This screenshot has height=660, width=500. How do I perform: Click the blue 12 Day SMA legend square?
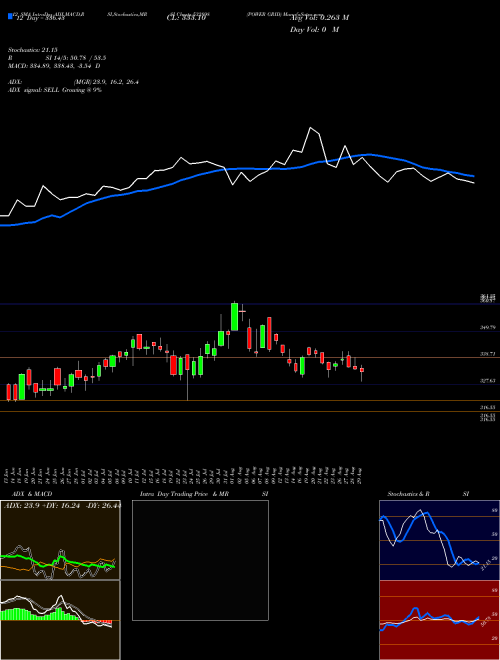[10, 16]
